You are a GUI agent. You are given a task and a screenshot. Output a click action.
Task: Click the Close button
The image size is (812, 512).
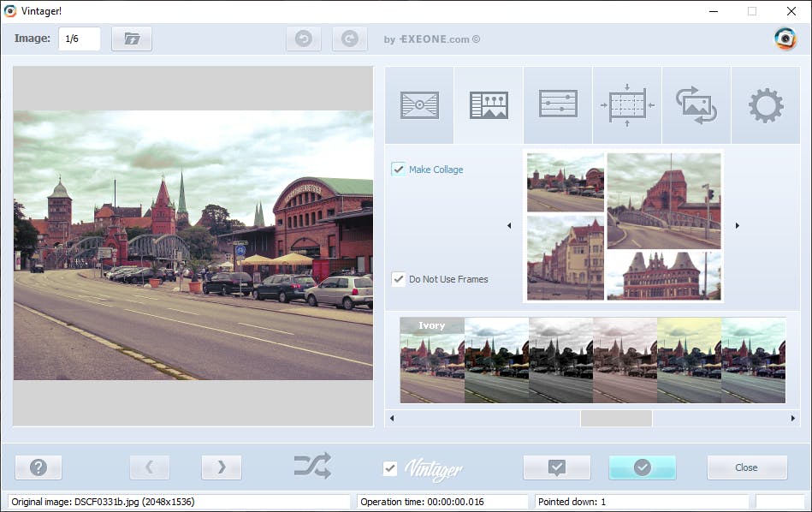point(747,467)
